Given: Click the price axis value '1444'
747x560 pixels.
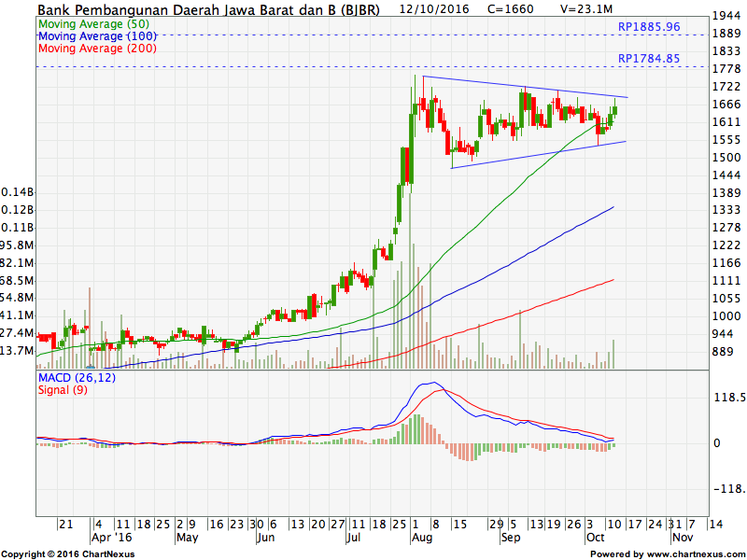Looking at the screenshot, I should pyautogui.click(x=726, y=175).
